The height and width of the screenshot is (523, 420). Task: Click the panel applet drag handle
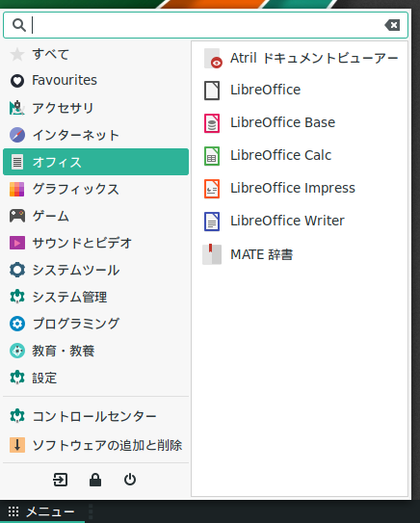point(91,511)
